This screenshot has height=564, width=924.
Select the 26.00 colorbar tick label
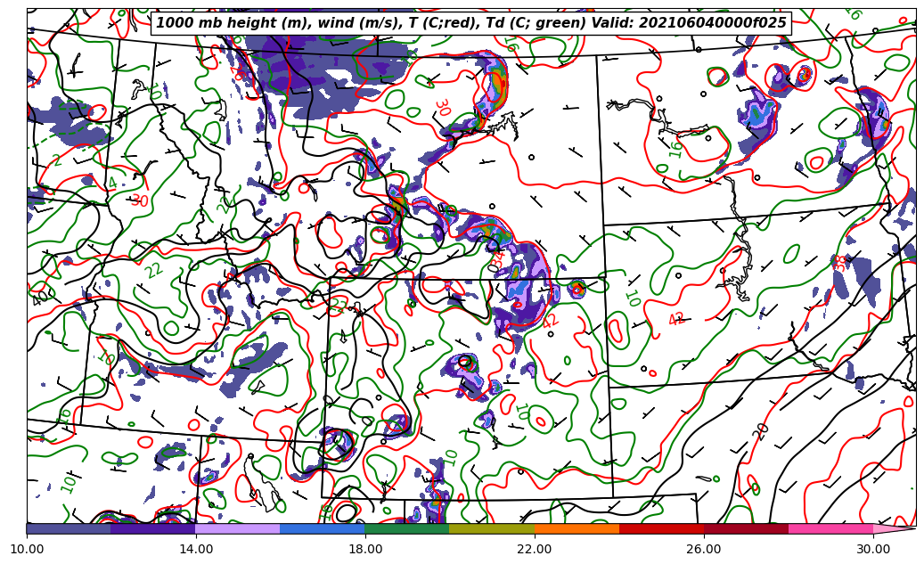click(704, 550)
